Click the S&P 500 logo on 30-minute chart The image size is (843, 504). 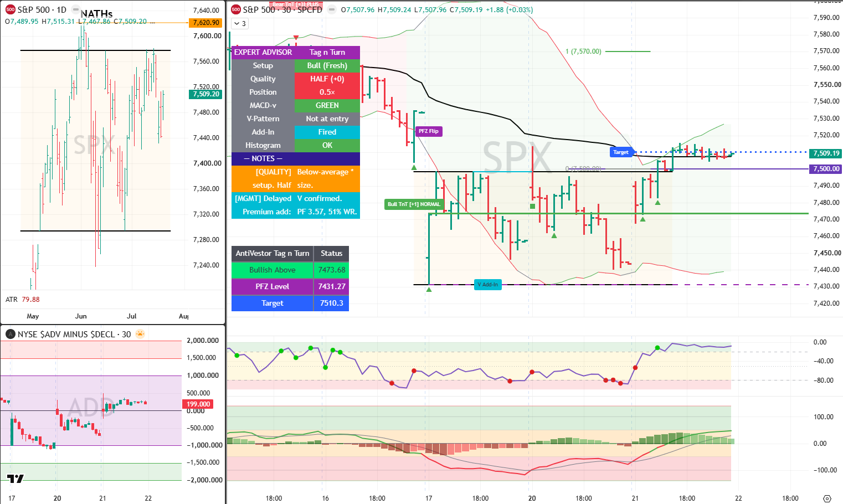coord(236,9)
